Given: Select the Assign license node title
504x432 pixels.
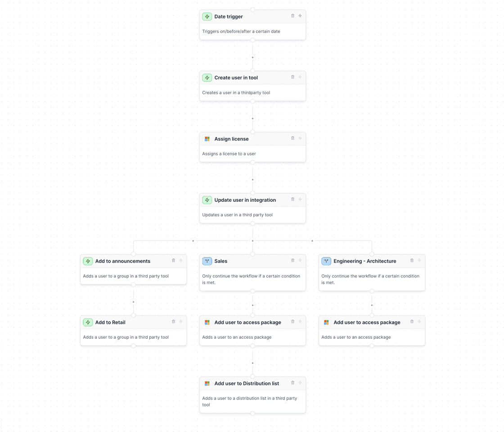Looking at the screenshot, I should tap(231, 139).
